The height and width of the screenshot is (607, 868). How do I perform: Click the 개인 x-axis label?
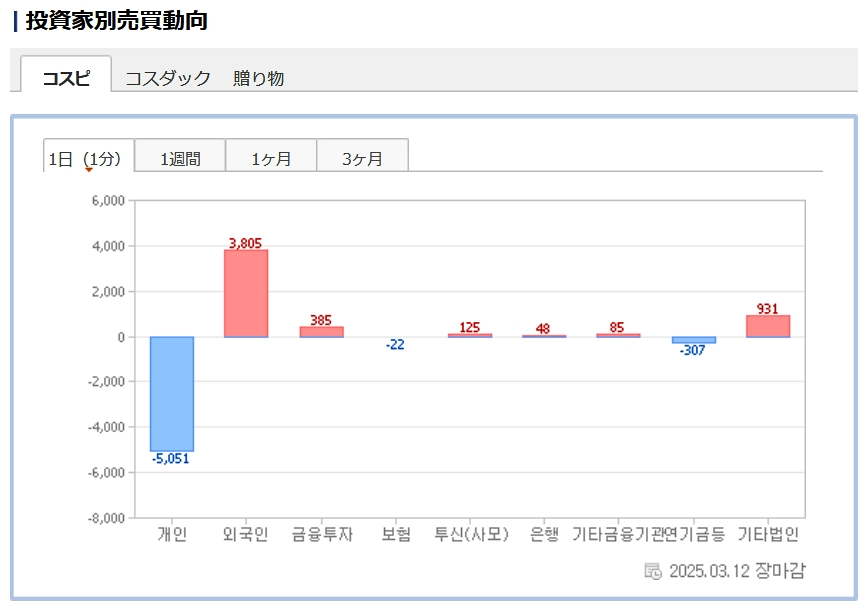(172, 534)
